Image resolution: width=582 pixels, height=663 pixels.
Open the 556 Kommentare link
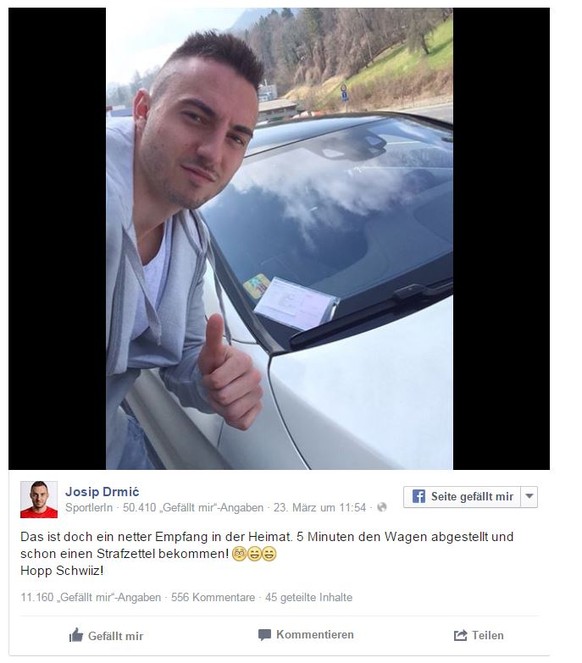[213, 597]
